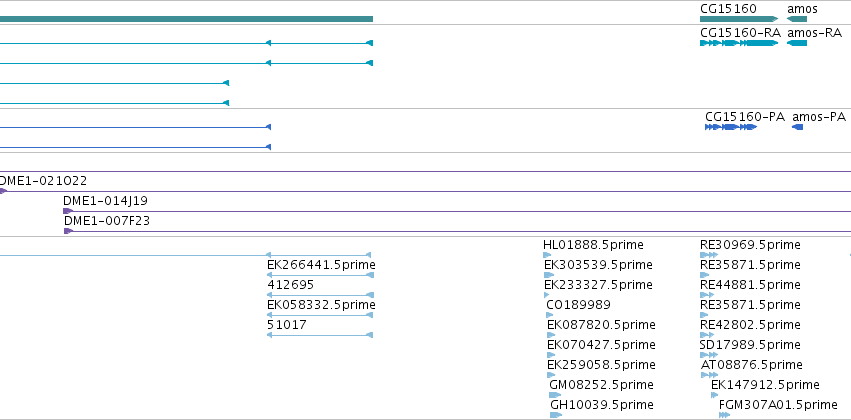
Task: Click the CG15160-PA protein glyph
Action: click(x=731, y=127)
